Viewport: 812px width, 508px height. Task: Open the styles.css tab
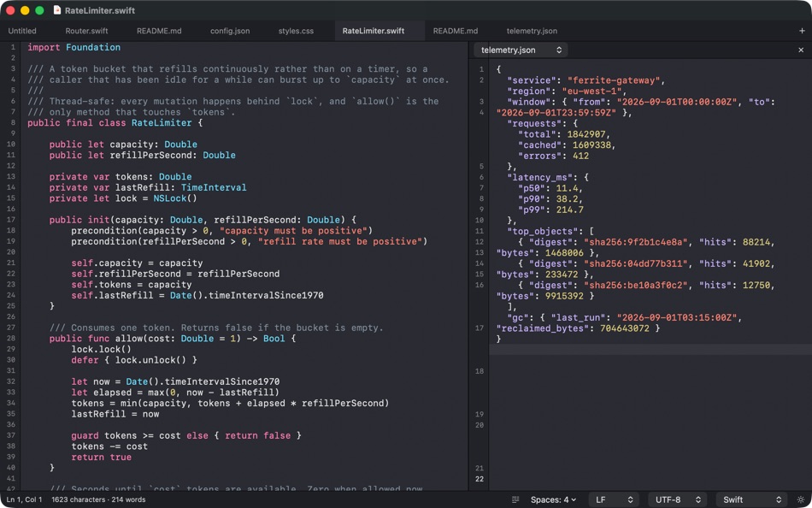tap(296, 31)
